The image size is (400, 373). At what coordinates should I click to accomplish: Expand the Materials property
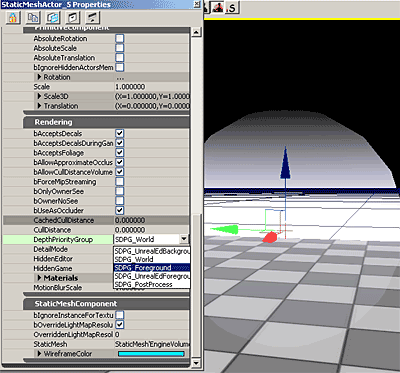pos(39,278)
